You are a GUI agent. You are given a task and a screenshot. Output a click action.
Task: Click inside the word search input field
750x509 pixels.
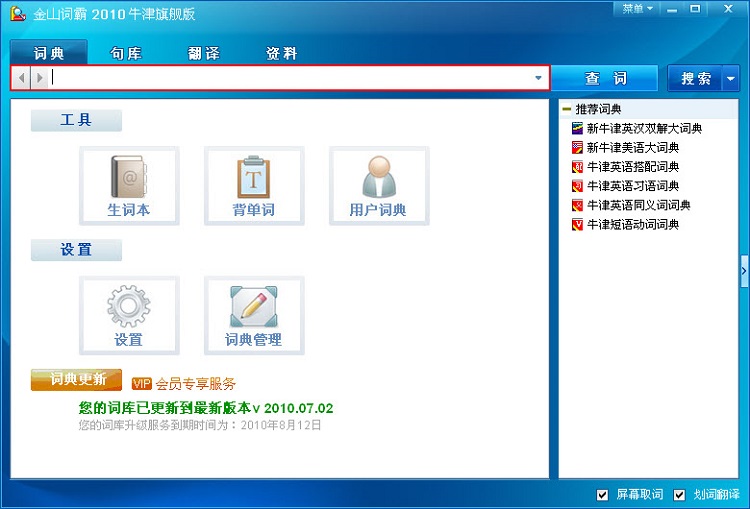(290, 78)
